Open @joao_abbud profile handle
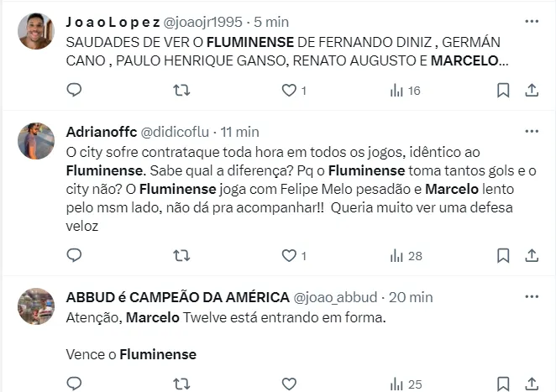 334,297
